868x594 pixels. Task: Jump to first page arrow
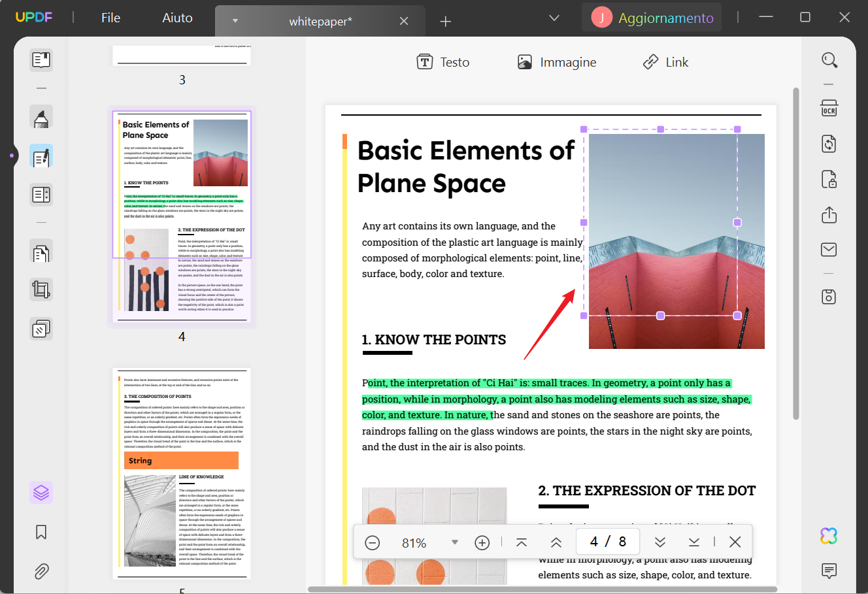[522, 542]
